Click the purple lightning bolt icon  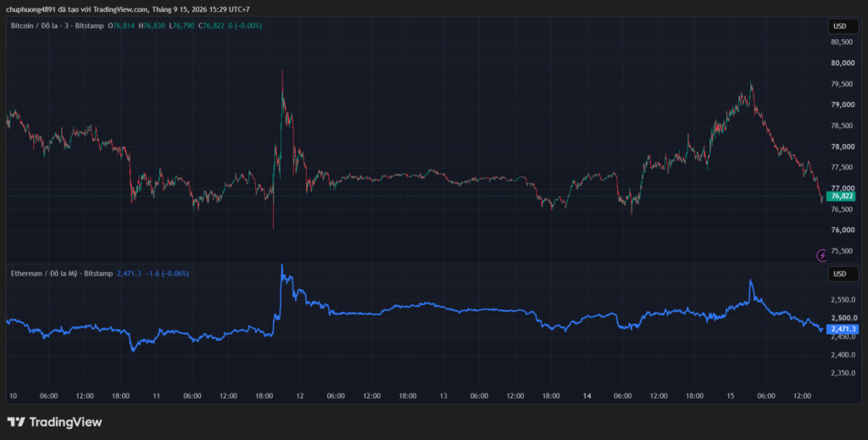[822, 255]
